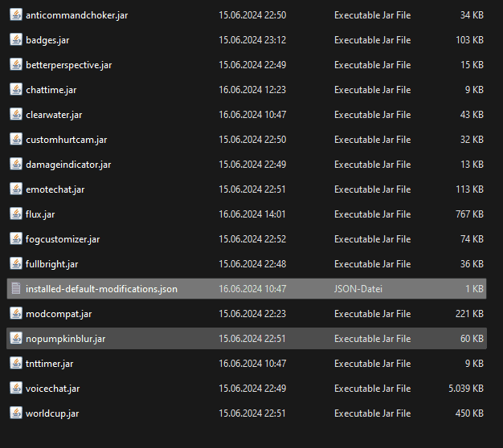Click the badges.jar file name

pyautogui.click(x=47, y=40)
